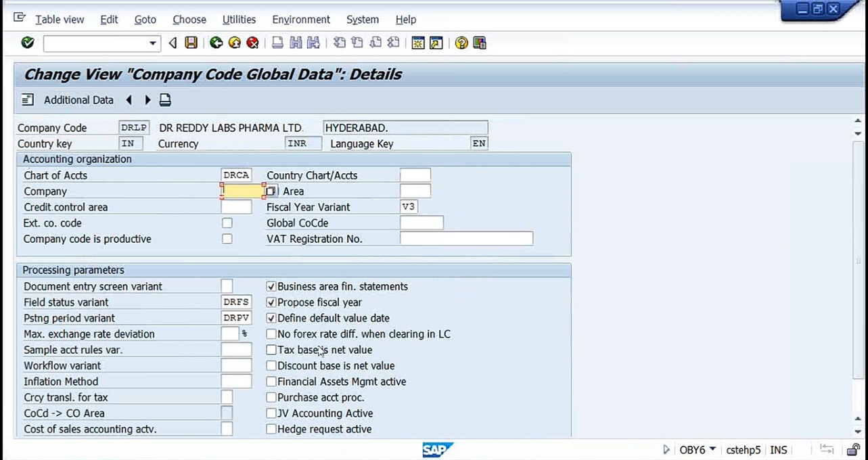Open the OBY6 status dropdown arrow
868x460 pixels.
click(x=712, y=449)
